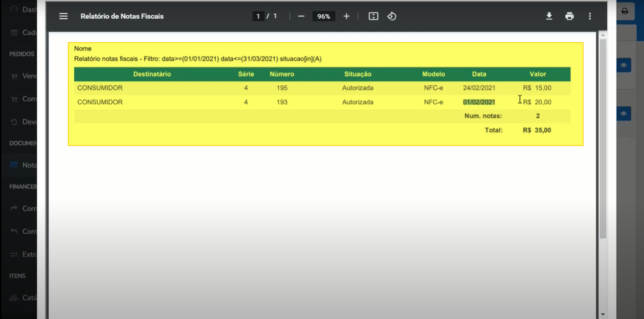Screen dimensions: 644x319
Task: Click the Notas icon in the sidebar
Action: tap(14, 165)
